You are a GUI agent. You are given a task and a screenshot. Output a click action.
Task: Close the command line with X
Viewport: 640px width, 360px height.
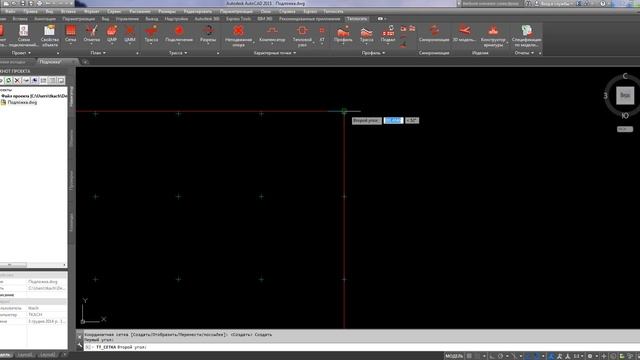80,337
